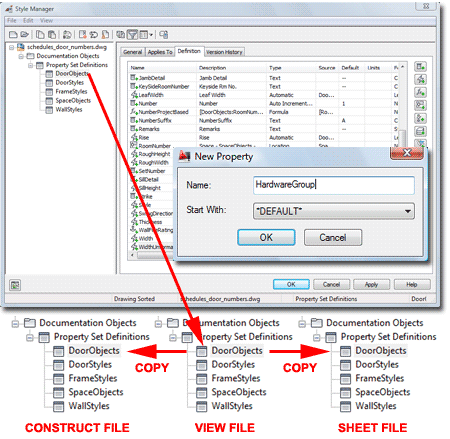Click OK in the New Property dialog
The width and height of the screenshot is (450, 439).
[266, 237]
